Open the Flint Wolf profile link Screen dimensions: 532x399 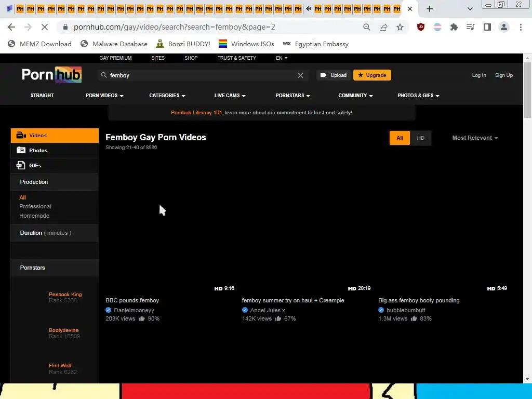tap(60, 366)
